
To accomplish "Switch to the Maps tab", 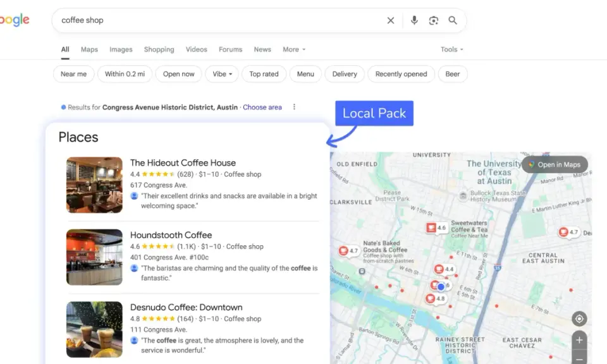I will click(89, 49).
